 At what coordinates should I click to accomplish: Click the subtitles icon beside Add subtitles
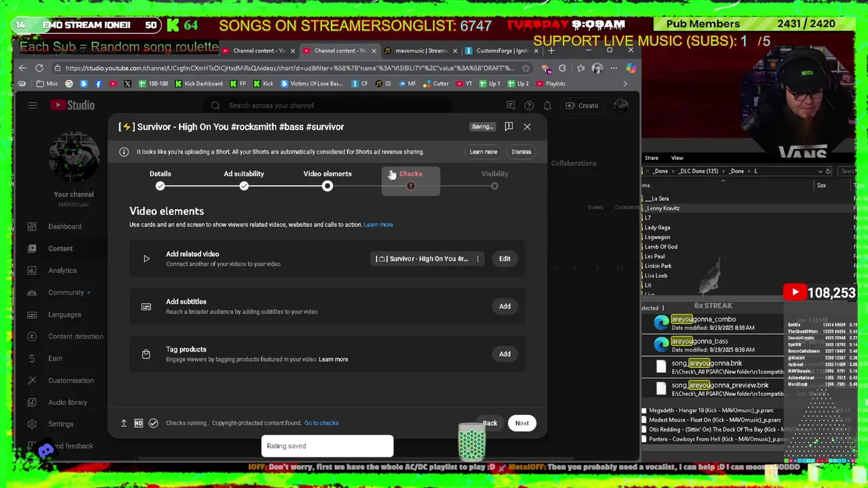[146, 306]
